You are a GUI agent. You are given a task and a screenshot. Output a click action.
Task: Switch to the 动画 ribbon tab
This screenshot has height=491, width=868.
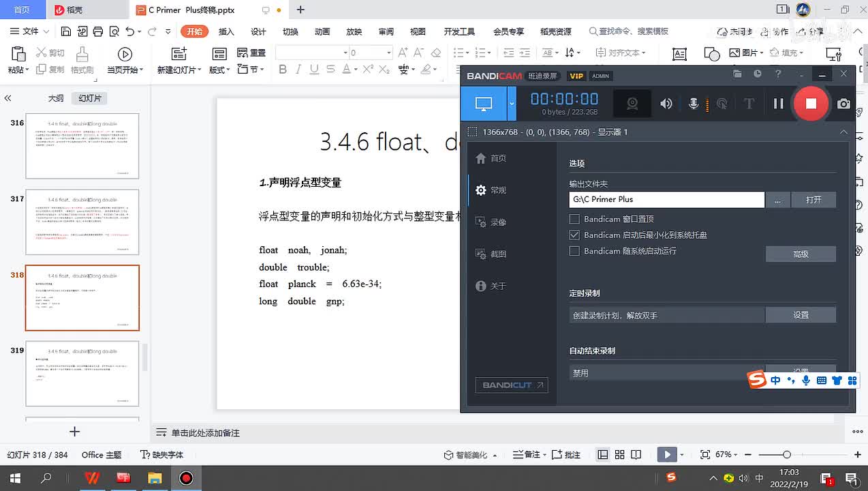coord(322,31)
